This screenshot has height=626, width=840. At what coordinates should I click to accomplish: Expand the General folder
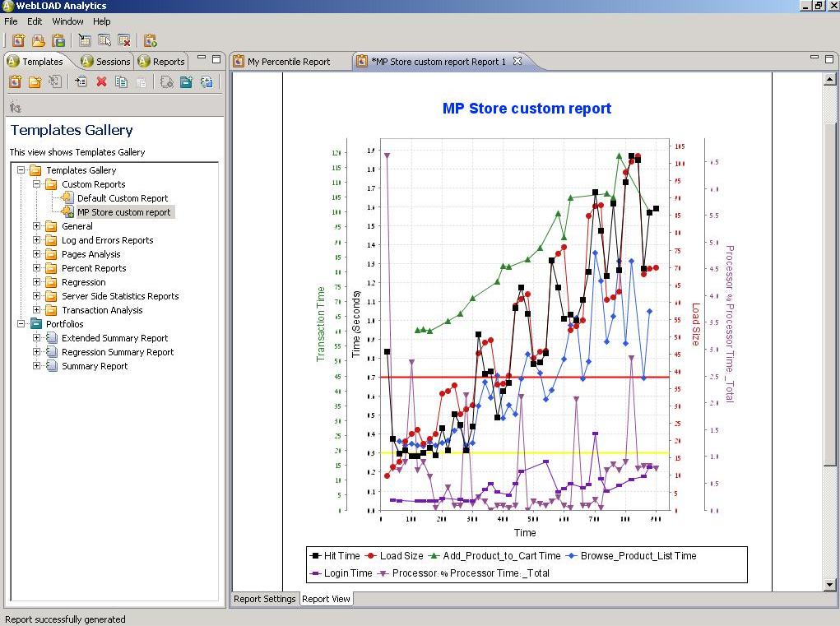click(x=36, y=226)
